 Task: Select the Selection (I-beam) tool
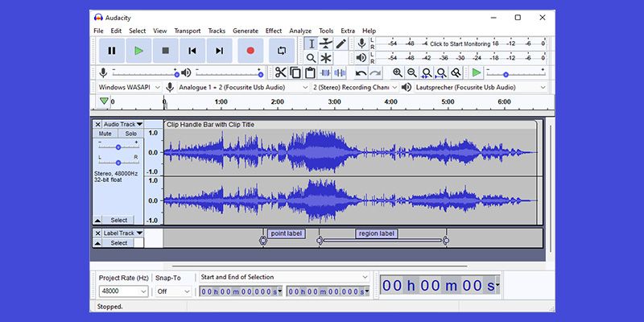pos(312,43)
